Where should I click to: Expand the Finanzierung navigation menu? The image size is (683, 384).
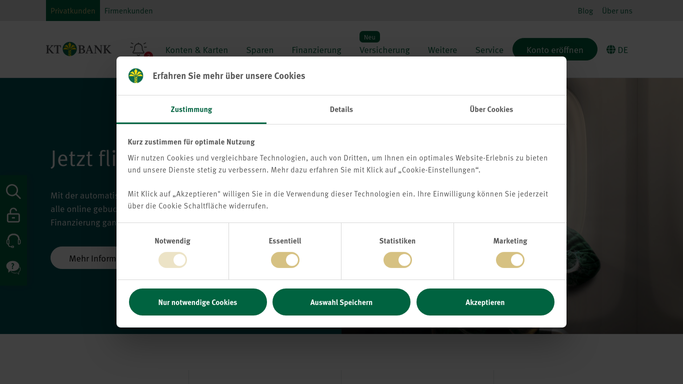(316, 50)
